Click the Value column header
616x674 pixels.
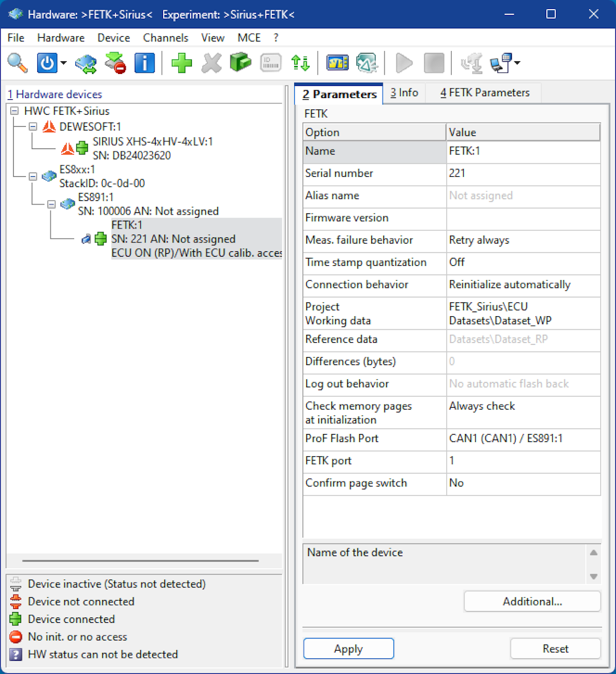click(x=523, y=132)
